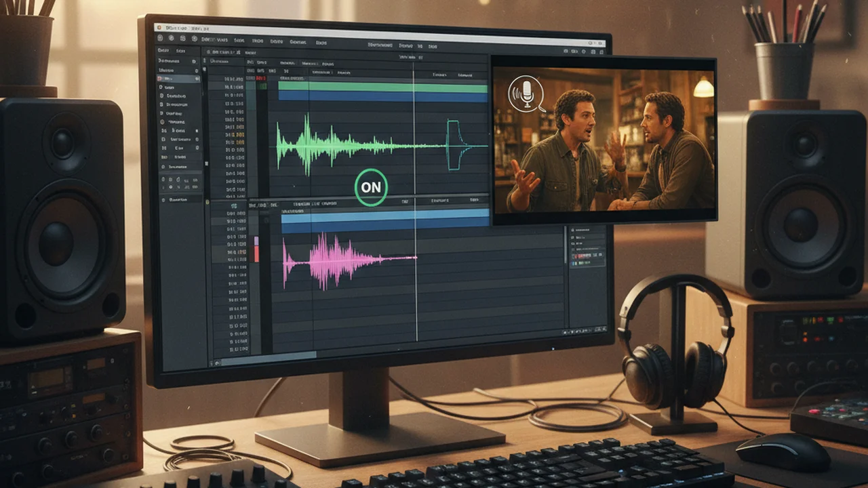868x488 pixels.
Task: Click the first round icon in the top toolbar
Action: pyautogui.click(x=160, y=38)
